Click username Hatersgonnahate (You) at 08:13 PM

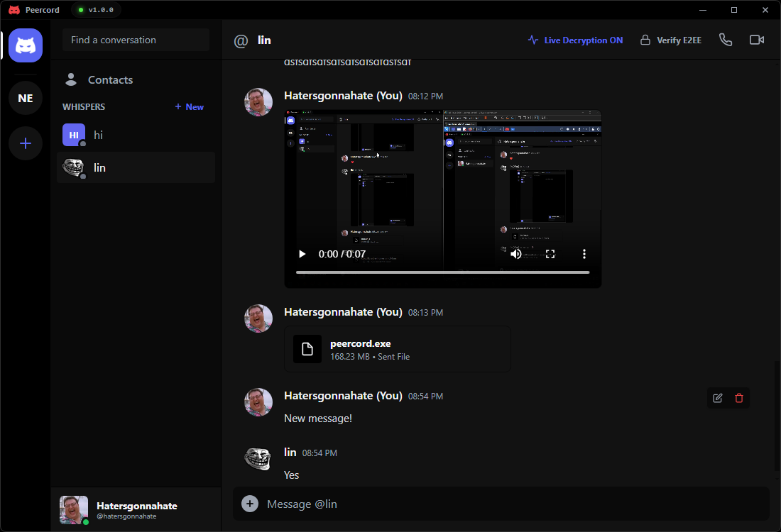pos(343,312)
